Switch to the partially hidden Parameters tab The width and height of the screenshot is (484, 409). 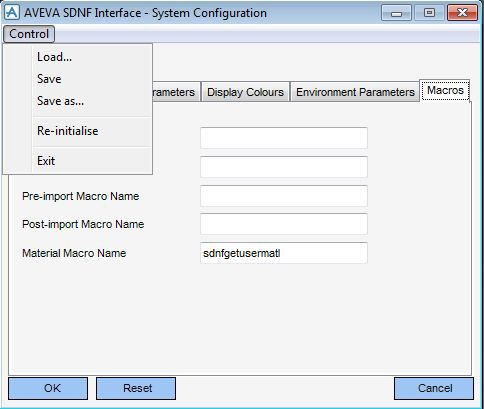176,92
